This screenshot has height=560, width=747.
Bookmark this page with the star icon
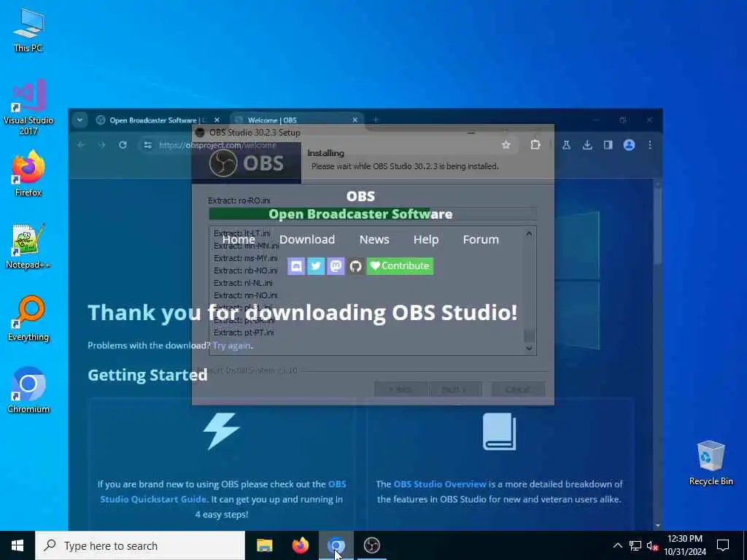(x=506, y=145)
